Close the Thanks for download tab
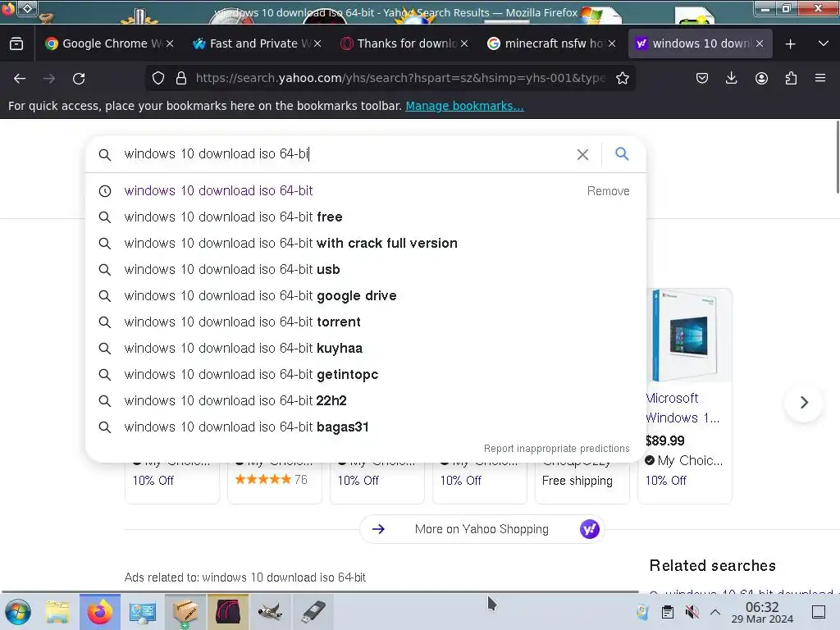The width and height of the screenshot is (840, 630). [464, 44]
